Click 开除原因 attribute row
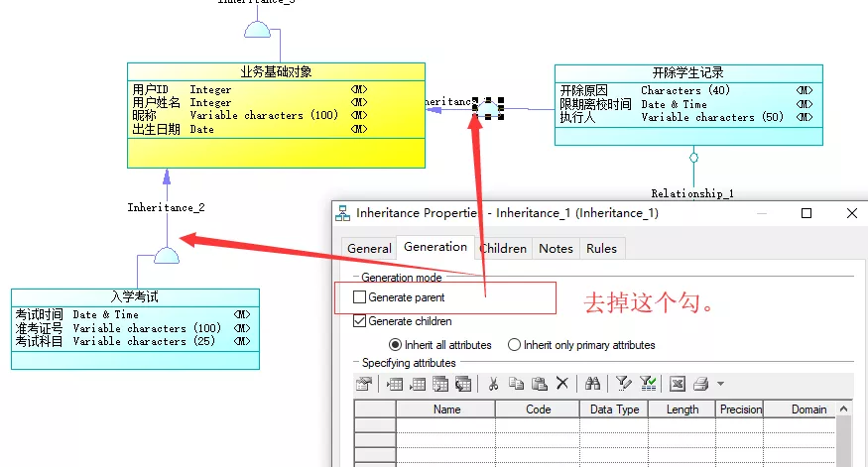 pos(686,90)
